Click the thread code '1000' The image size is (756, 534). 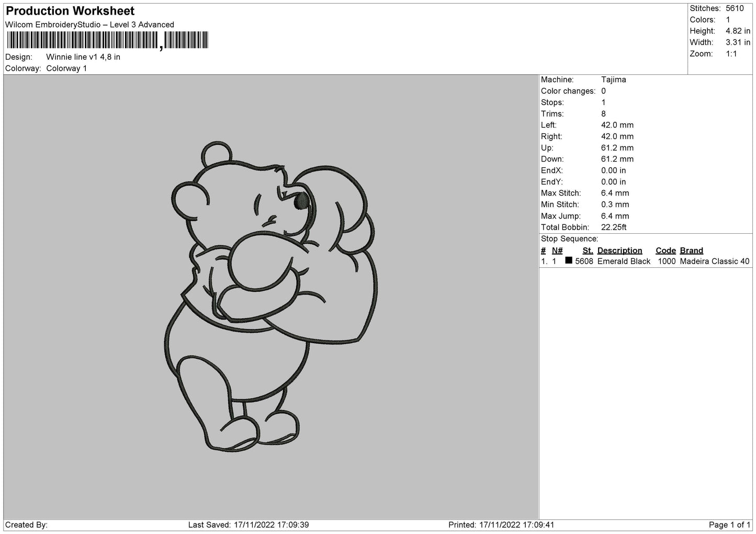[x=667, y=262]
